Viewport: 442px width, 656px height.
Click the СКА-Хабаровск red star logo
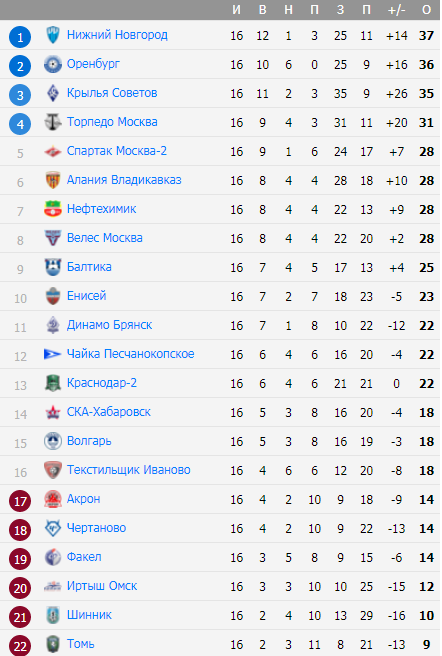(53, 412)
